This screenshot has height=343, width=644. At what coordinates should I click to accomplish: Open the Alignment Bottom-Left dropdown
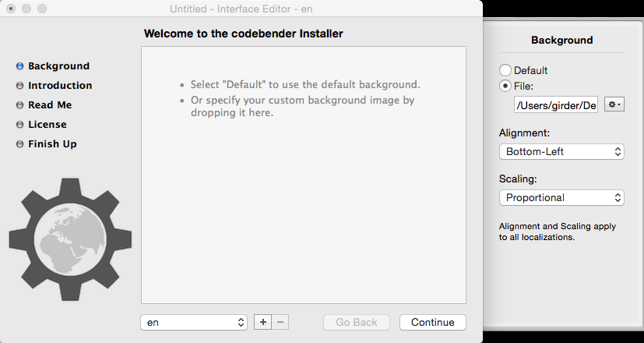pyautogui.click(x=561, y=152)
